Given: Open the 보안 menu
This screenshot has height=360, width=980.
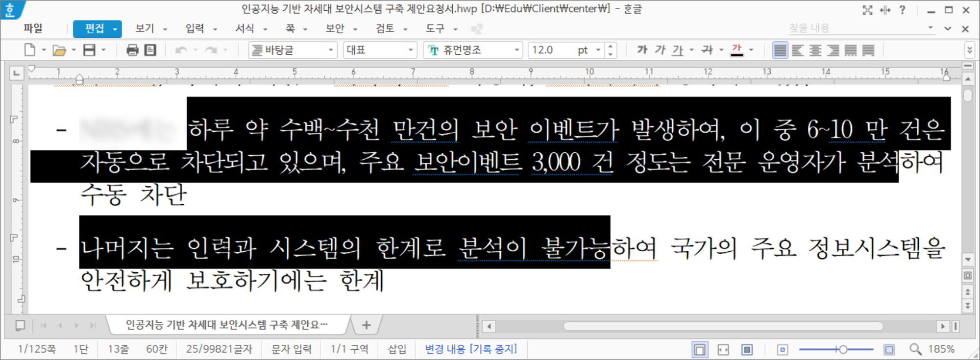Looking at the screenshot, I should point(335,28).
